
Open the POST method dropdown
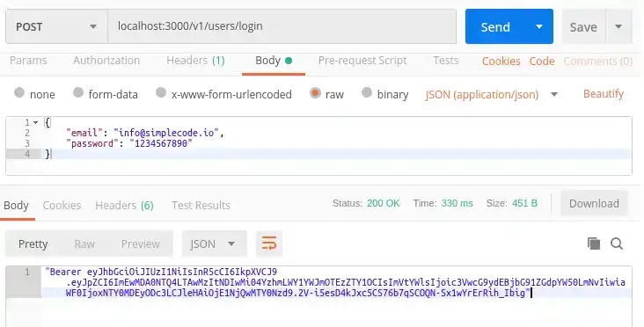pyautogui.click(x=56, y=26)
